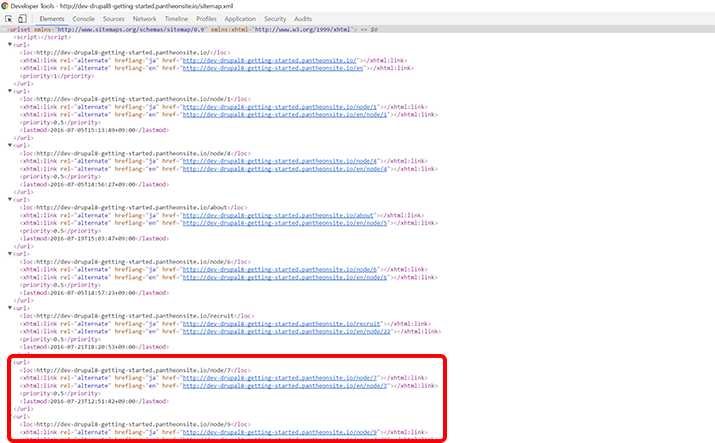Select the loc line for recruit
Screen dimensions: 715x443
tap(137, 316)
